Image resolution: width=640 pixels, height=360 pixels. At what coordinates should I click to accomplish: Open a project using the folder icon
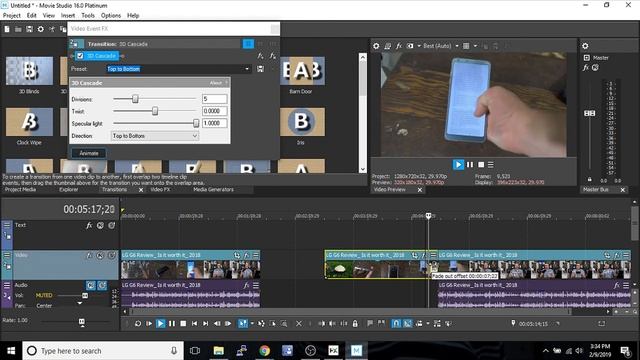pos(18,29)
